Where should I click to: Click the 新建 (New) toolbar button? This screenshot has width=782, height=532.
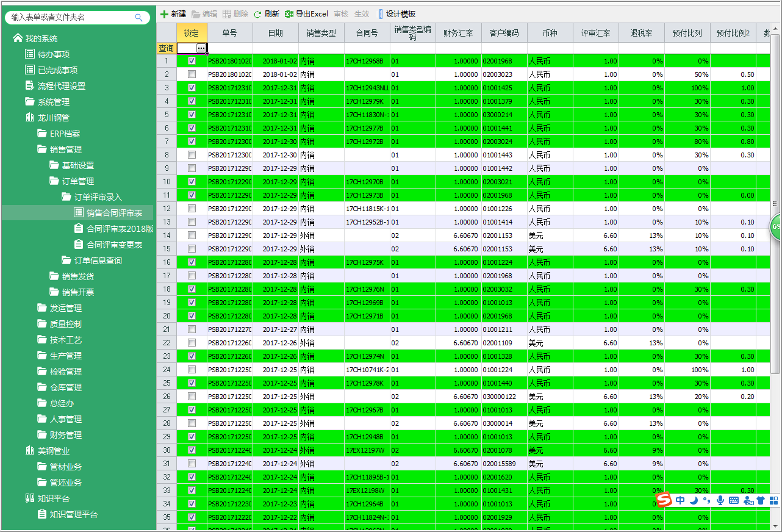pos(173,13)
